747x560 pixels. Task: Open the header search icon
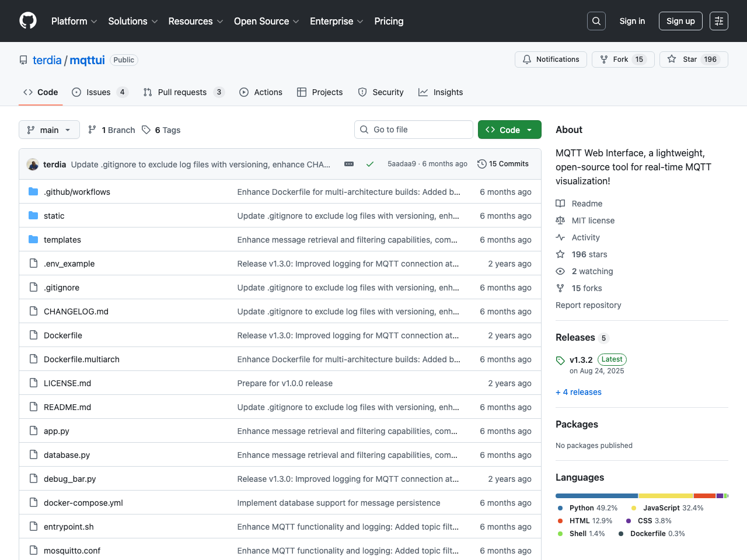[596, 21]
